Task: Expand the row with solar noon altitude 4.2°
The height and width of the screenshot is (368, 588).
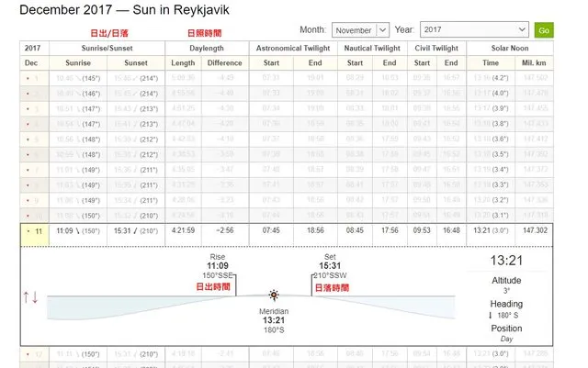Action: pos(28,78)
